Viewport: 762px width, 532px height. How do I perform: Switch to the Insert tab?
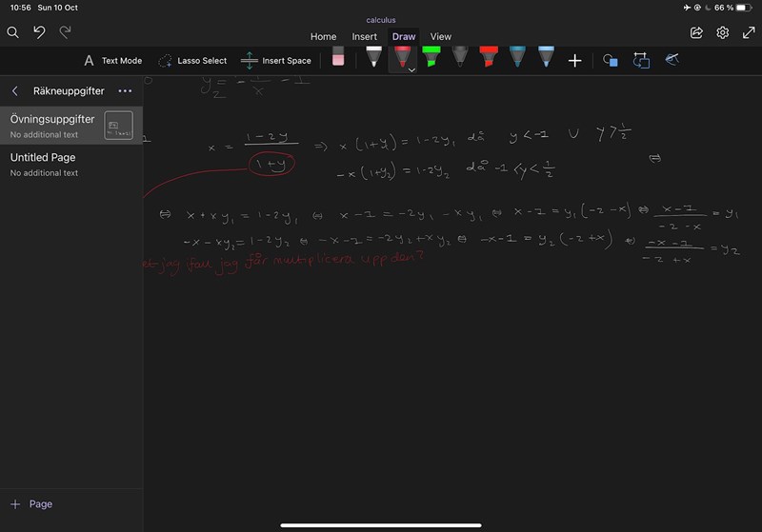click(365, 37)
